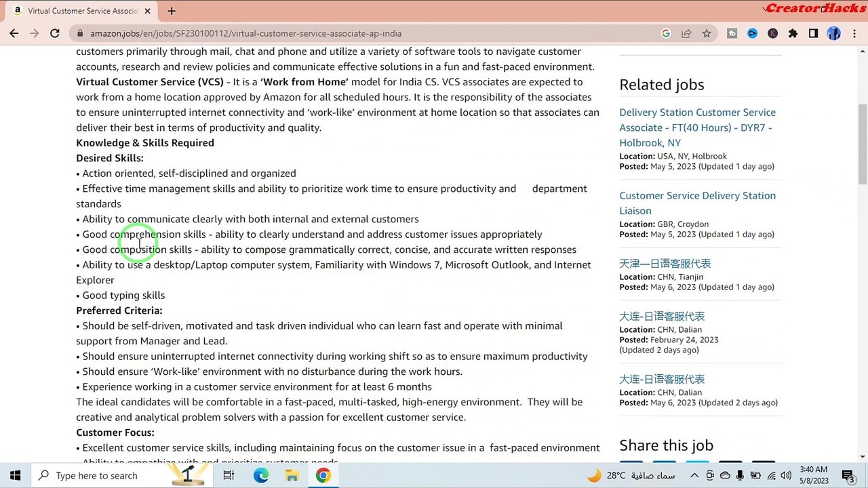
Task: View site information lock icon
Action: (80, 33)
